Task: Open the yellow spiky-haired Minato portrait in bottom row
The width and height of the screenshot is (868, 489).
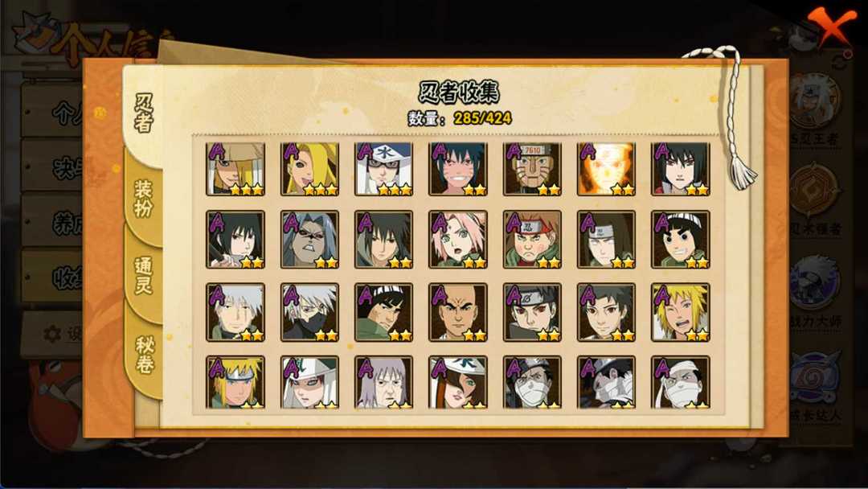Action: tap(235, 382)
